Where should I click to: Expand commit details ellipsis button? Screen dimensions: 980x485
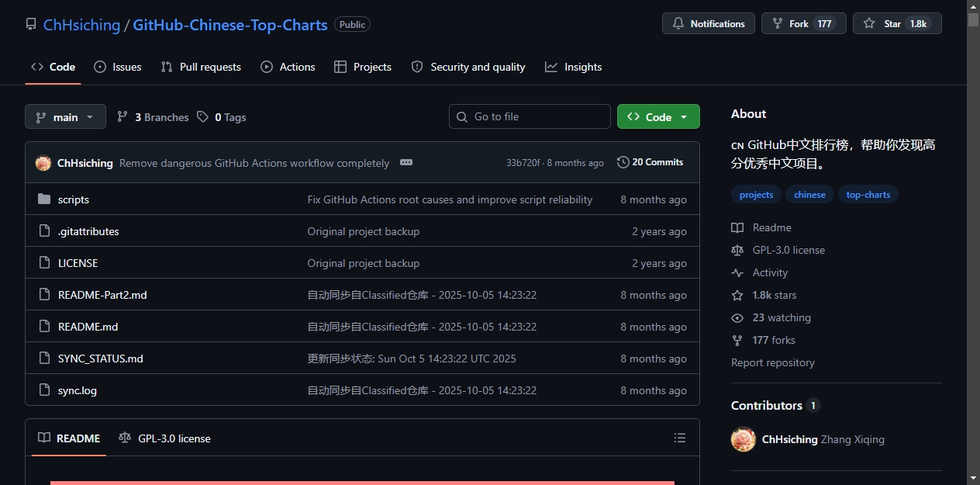tap(406, 162)
